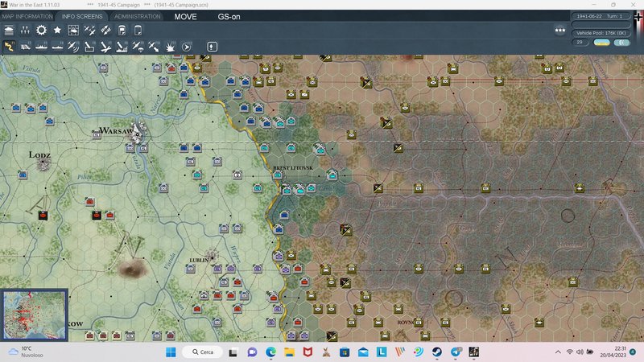The height and width of the screenshot is (362, 644).
Task: Open the weather widget 10°C Nuvoloso
Action: point(27,352)
